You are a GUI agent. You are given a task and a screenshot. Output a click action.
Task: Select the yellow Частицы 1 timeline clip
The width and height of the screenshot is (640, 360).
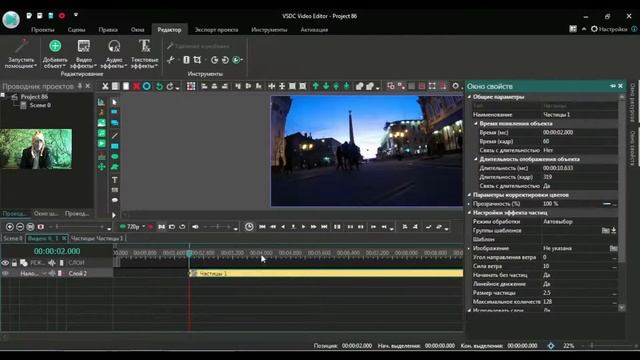coord(326,273)
